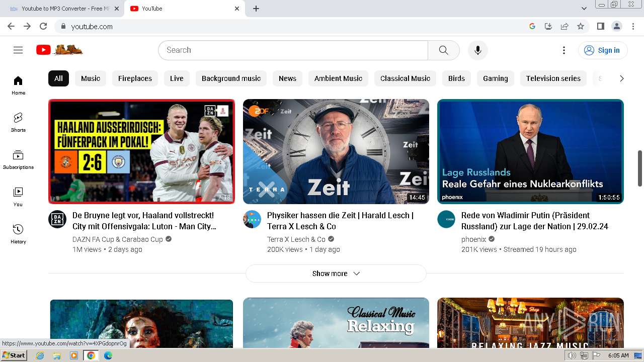Filter by Classical Music chip
The width and height of the screenshot is (644, 362).
405,78
